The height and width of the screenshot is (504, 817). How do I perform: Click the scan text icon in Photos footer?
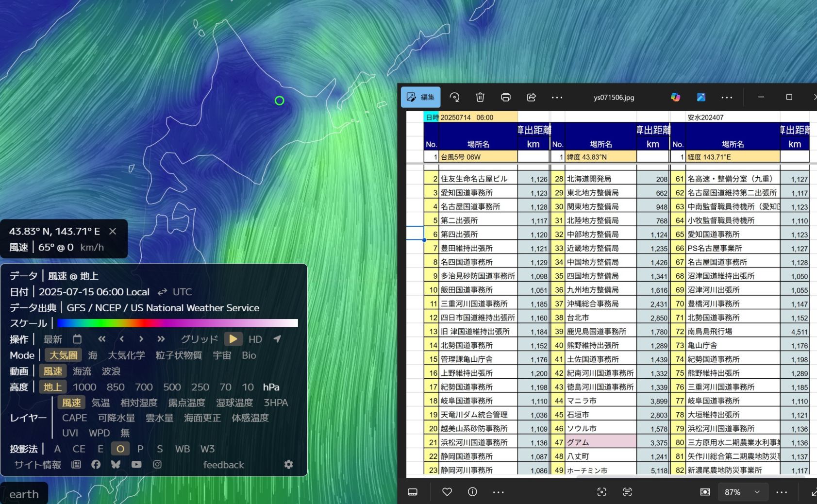[x=627, y=492]
